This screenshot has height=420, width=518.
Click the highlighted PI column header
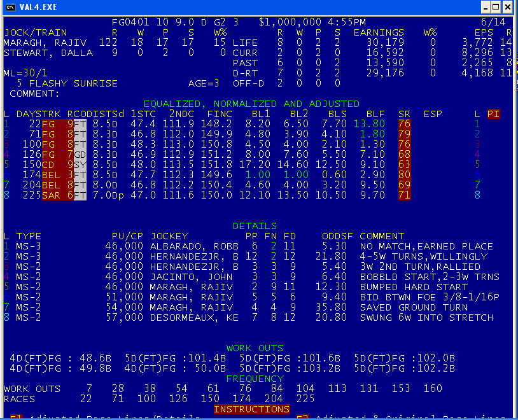click(x=494, y=114)
